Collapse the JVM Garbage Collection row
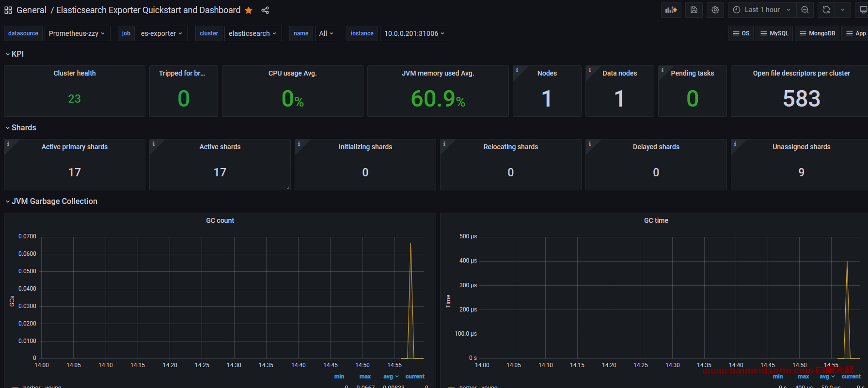Image resolution: width=868 pixels, height=388 pixels. 51,201
